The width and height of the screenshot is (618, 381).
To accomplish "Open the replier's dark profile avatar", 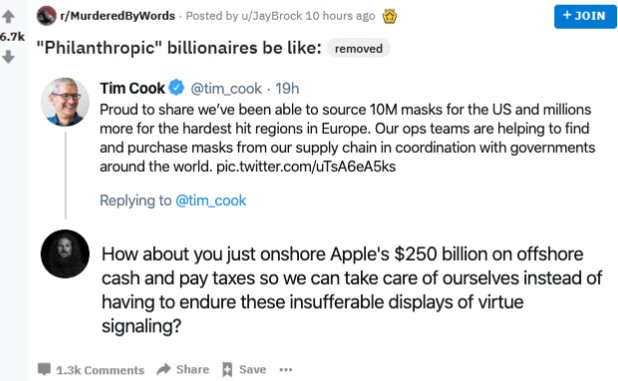I will click(65, 254).
